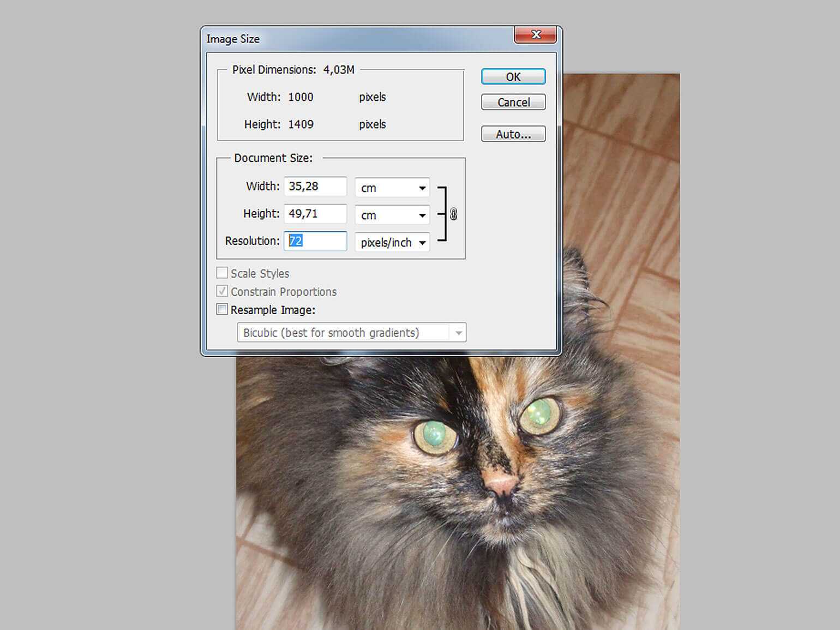
Task: Select the document Height field showing 49,71
Action: pyautogui.click(x=315, y=214)
